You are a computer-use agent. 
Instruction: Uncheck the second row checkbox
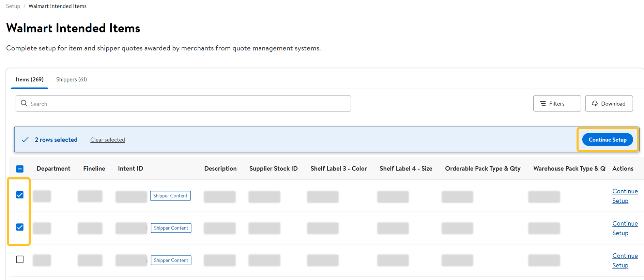coord(20,227)
